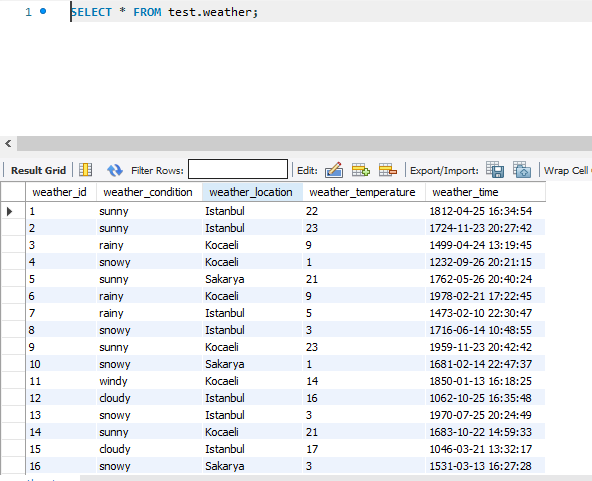Select cell '1473-02-10 22:30:47'
Image resolution: width=592 pixels, height=481 pixels.
pos(486,313)
